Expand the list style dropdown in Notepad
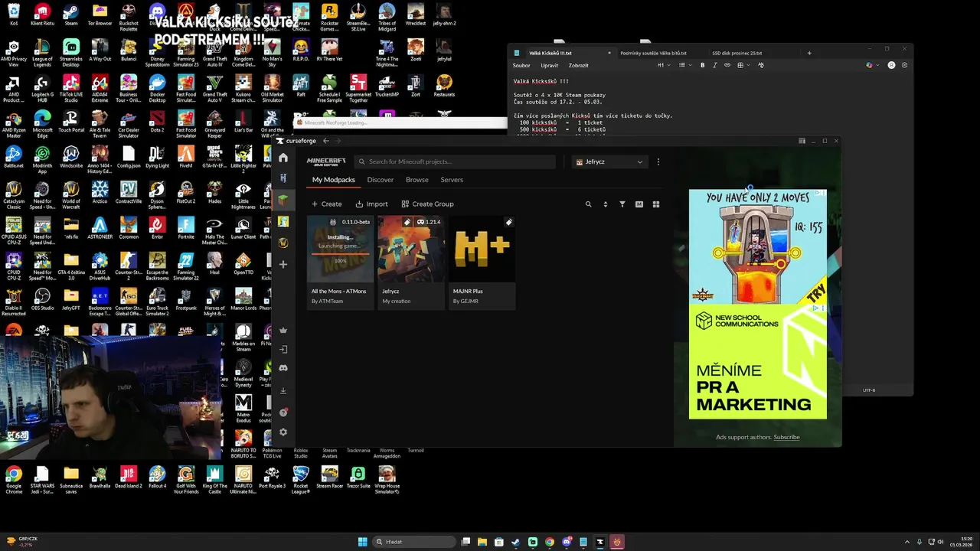Viewport: 980px width, 551px height. 684,66
